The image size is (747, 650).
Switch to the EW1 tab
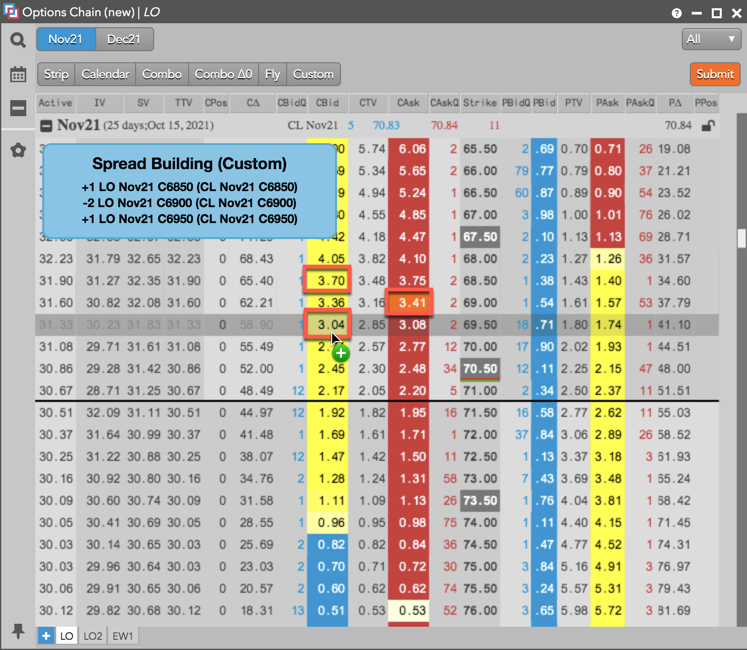pos(123,636)
